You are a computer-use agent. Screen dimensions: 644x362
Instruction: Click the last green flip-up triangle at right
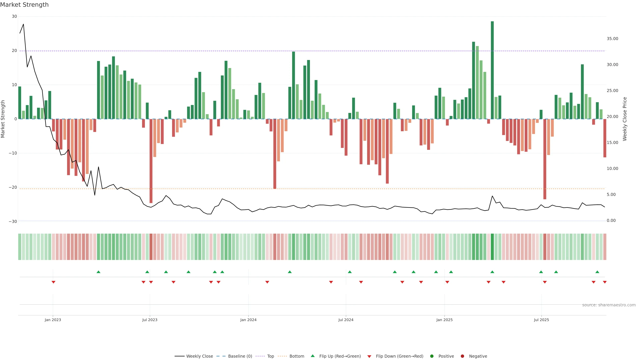597,272
